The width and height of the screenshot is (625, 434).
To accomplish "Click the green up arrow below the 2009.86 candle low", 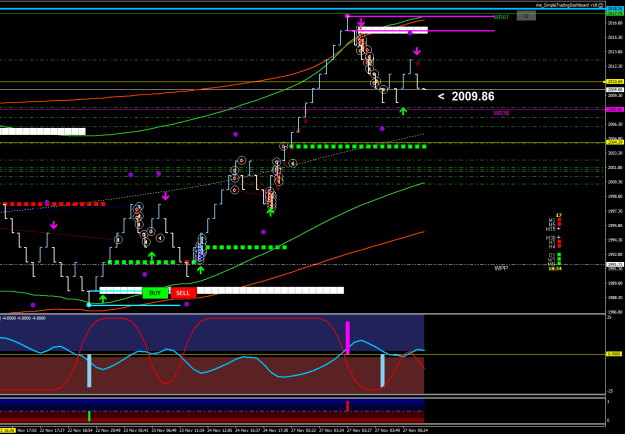I will (403, 111).
